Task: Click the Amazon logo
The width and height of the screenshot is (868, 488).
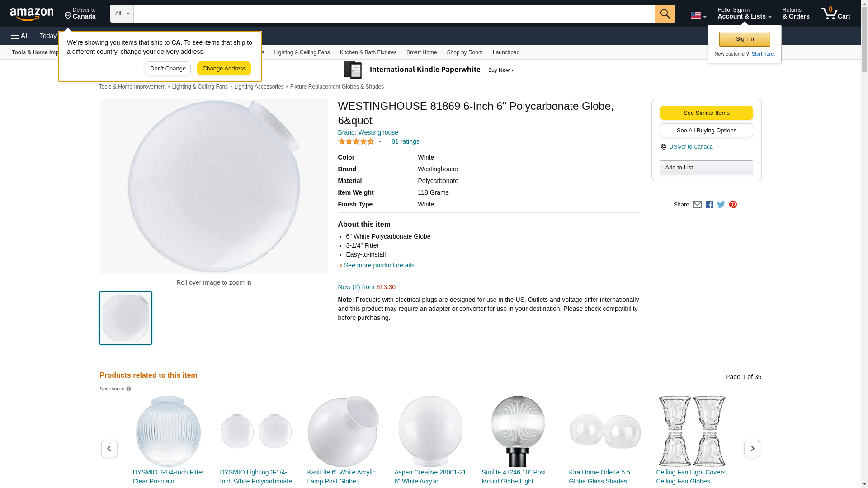Action: point(32,14)
